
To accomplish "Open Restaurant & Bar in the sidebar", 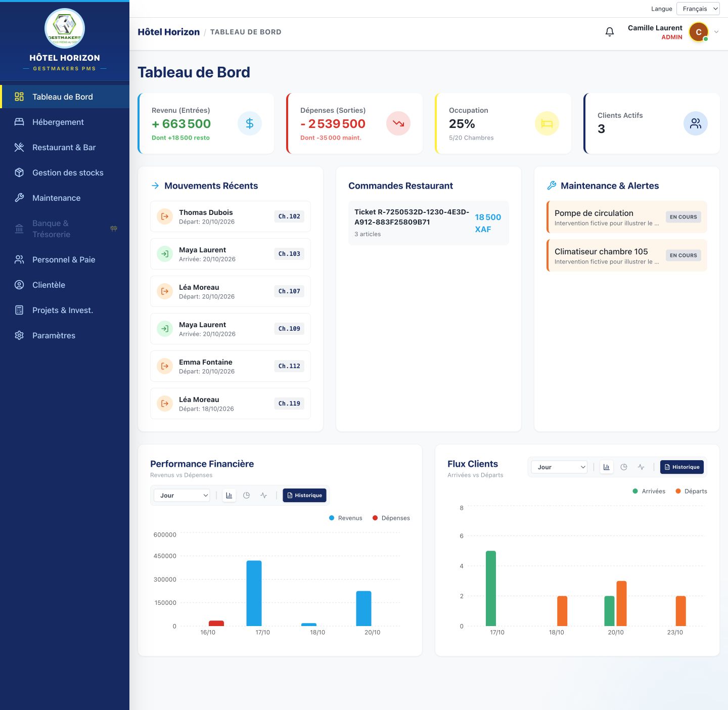I will tap(65, 147).
